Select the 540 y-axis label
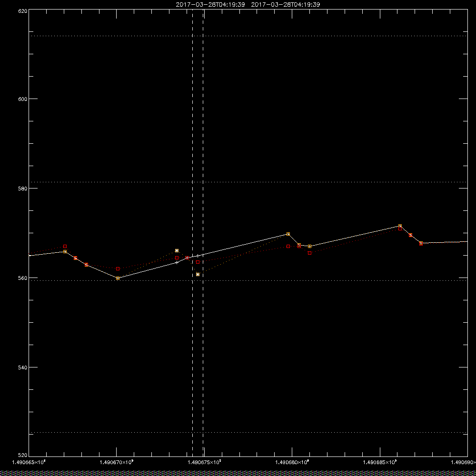This screenshot has width=476, height=476. tap(23, 367)
